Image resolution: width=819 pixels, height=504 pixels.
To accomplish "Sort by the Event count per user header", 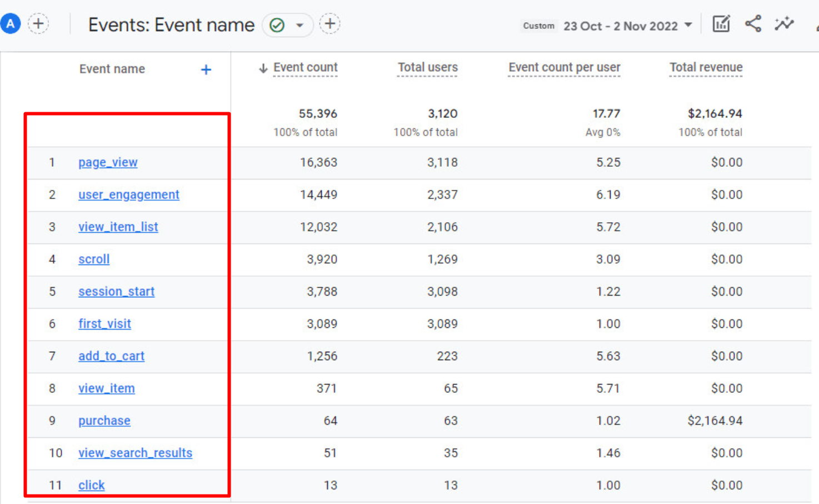I will [564, 67].
